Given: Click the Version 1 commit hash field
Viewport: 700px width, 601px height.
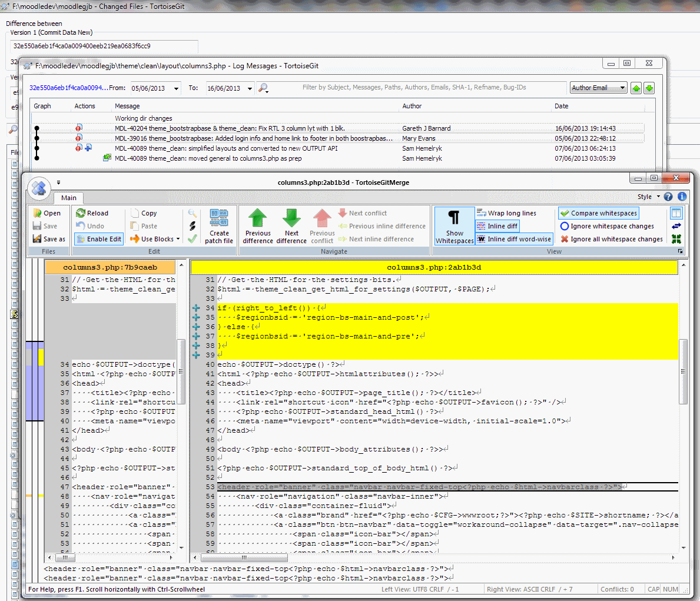Looking at the screenshot, I should click(104, 46).
